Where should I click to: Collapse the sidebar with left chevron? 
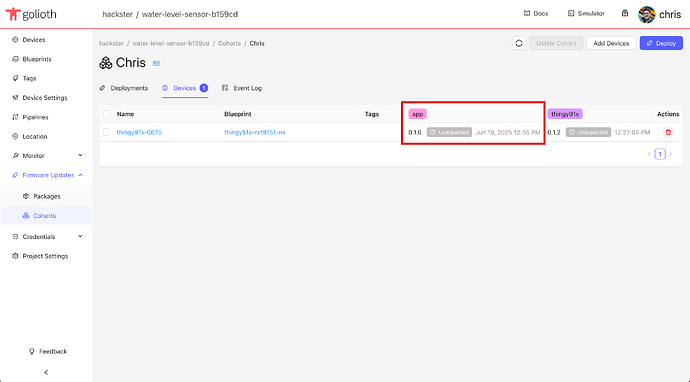click(x=46, y=372)
